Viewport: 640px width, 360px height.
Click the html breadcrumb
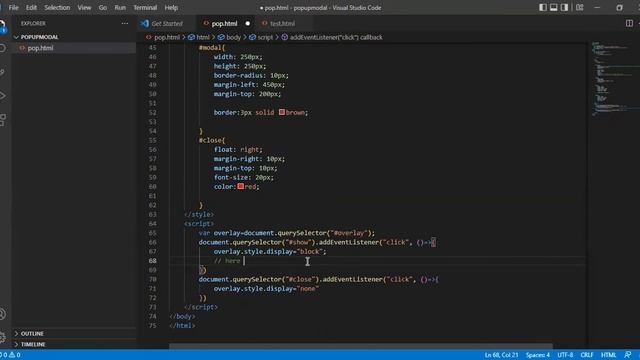pyautogui.click(x=203, y=37)
